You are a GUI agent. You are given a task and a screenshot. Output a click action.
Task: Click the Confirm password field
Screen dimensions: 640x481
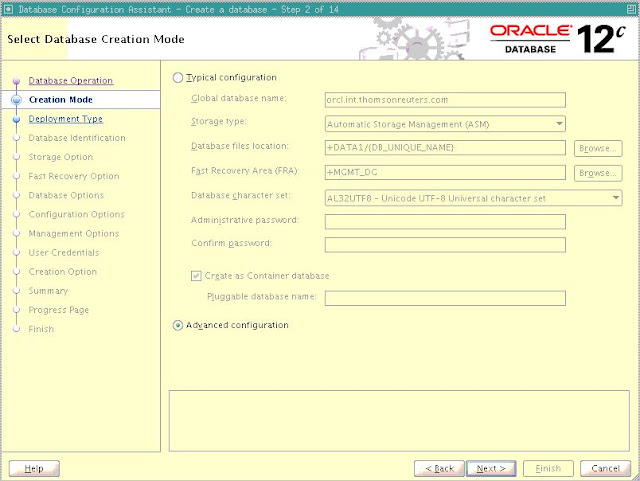click(x=445, y=245)
